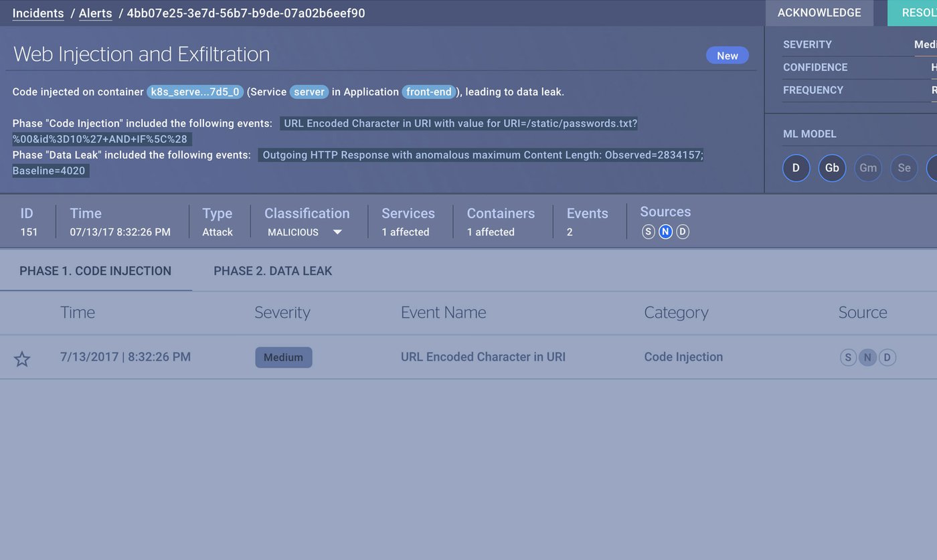
Task: Open the MALICIOUS classification dropdown
Action: [305, 232]
